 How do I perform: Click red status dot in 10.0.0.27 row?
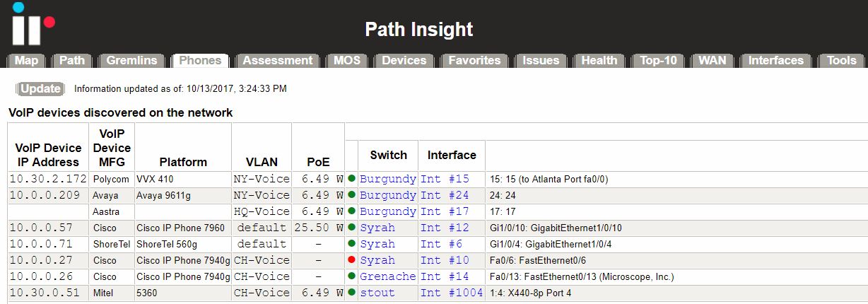[351, 260]
